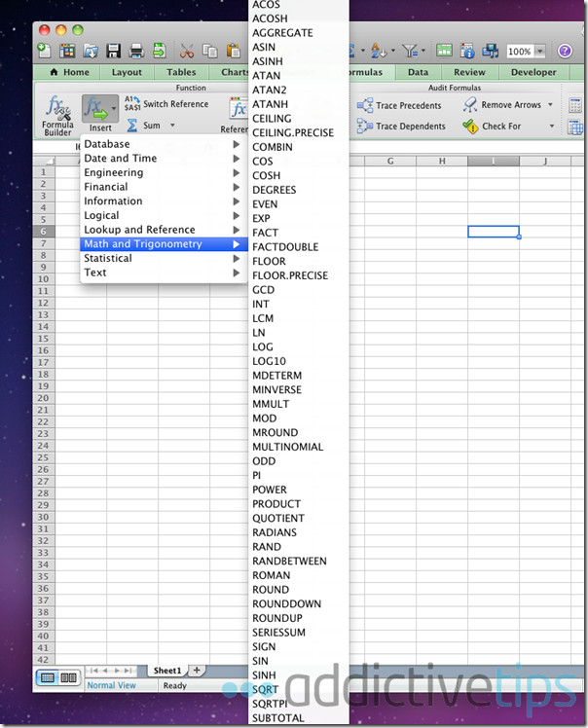588x728 pixels.
Task: Click the Copy icon in toolbar
Action: pos(210,51)
